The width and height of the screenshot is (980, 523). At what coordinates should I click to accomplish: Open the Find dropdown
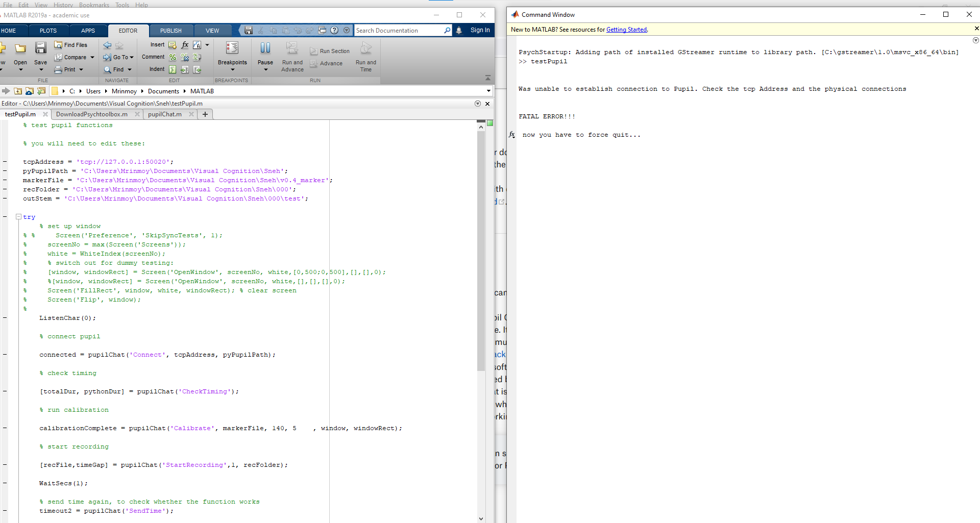tap(130, 70)
